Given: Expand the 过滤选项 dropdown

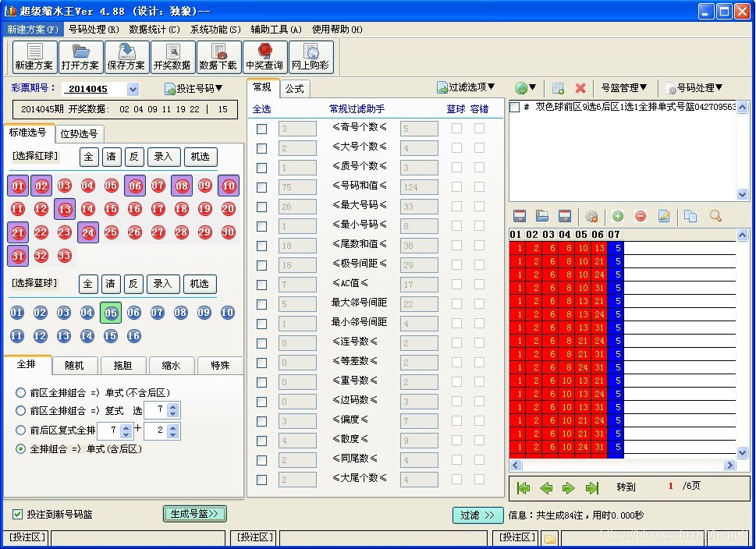Looking at the screenshot, I should point(466,87).
